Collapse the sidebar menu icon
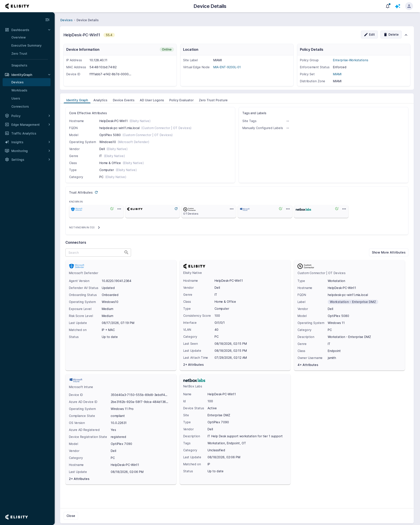Screen dimensions: 420x525 coord(47,20)
